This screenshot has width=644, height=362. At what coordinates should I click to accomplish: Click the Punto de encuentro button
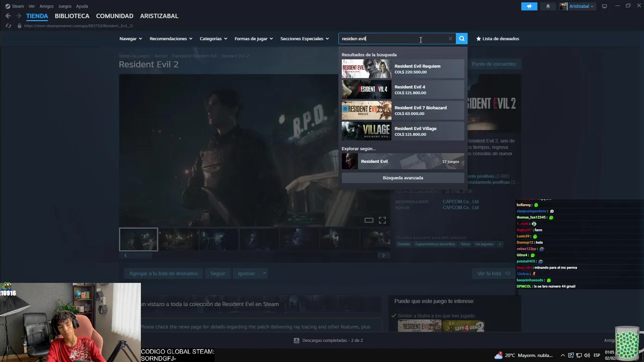494,64
